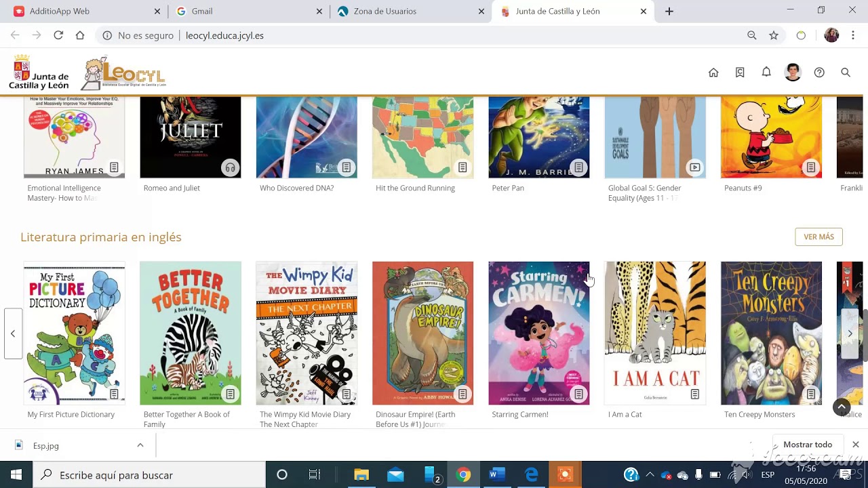Show next books with right carousel arrow

pos(850,333)
